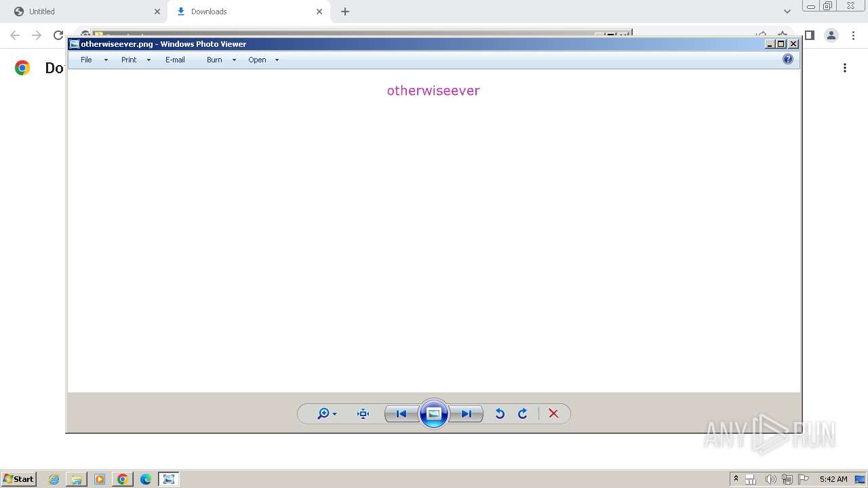
Task: Open the Burn menu
Action: tap(214, 60)
